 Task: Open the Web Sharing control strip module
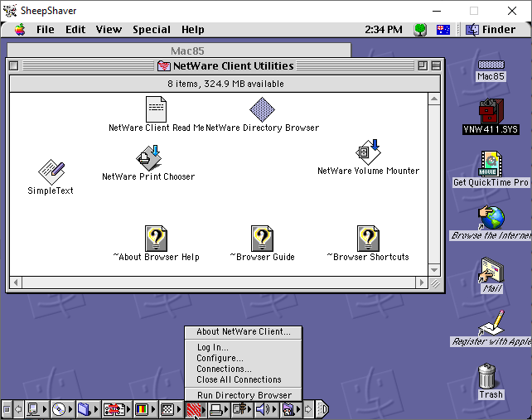click(291, 409)
